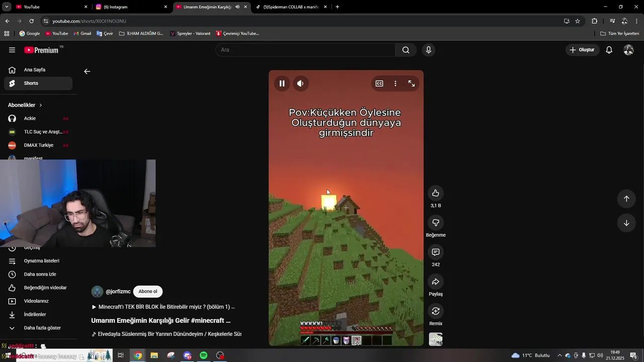Screen dimensions: 644x362
Task: Open Spotify from the taskbar
Action: [x=204, y=355]
